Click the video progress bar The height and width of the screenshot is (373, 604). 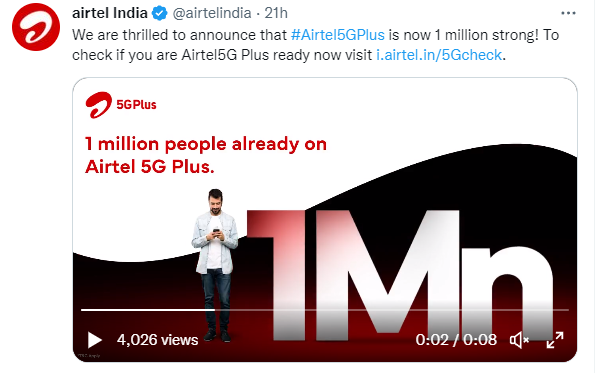click(325, 309)
